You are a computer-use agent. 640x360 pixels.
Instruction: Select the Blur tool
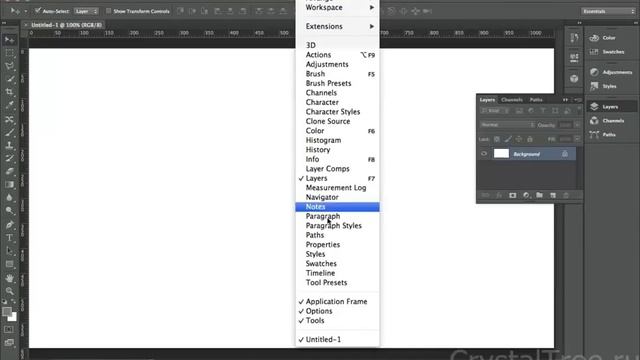click(x=9, y=198)
